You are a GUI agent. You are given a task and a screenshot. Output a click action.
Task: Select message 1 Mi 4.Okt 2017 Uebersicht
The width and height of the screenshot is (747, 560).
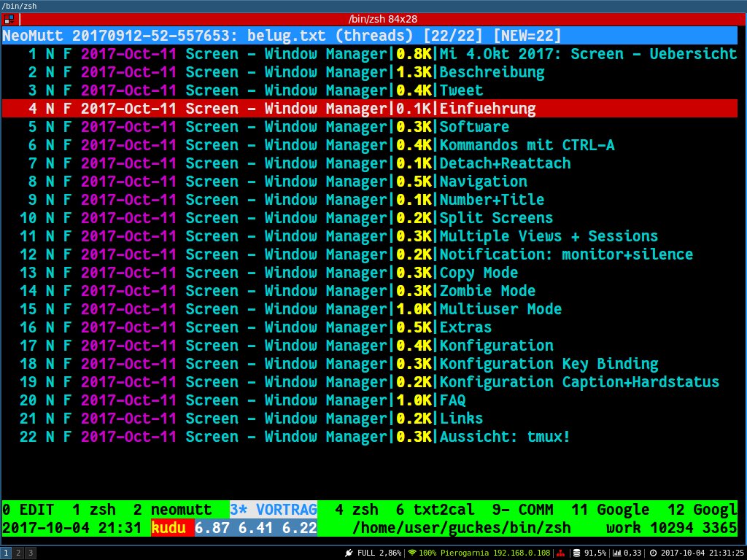tap(369, 54)
